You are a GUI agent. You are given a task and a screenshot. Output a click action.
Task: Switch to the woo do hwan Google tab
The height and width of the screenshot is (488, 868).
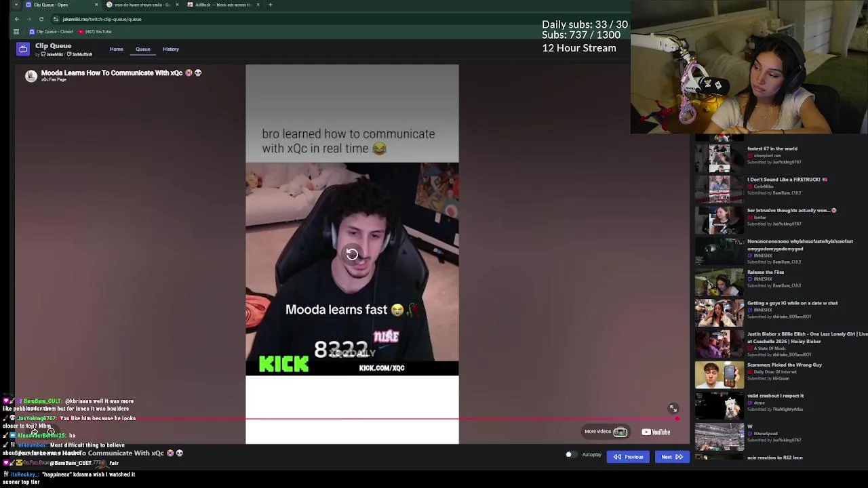[x=142, y=5]
